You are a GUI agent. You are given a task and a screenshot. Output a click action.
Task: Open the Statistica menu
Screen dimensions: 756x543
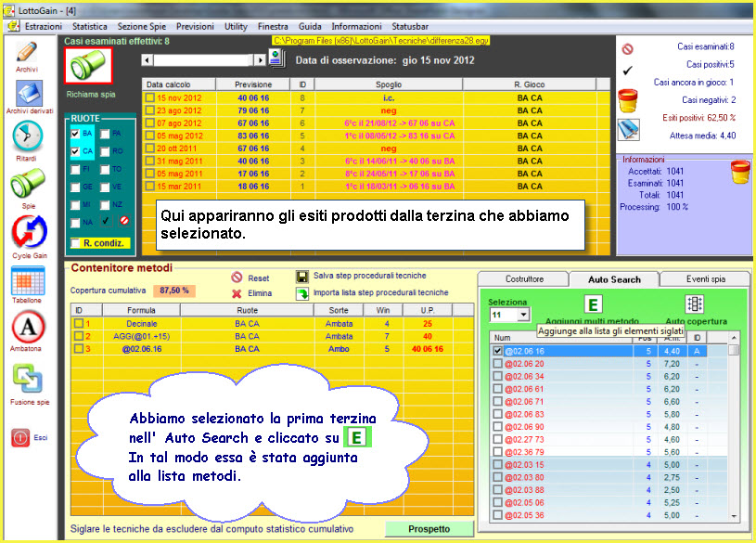pos(90,27)
